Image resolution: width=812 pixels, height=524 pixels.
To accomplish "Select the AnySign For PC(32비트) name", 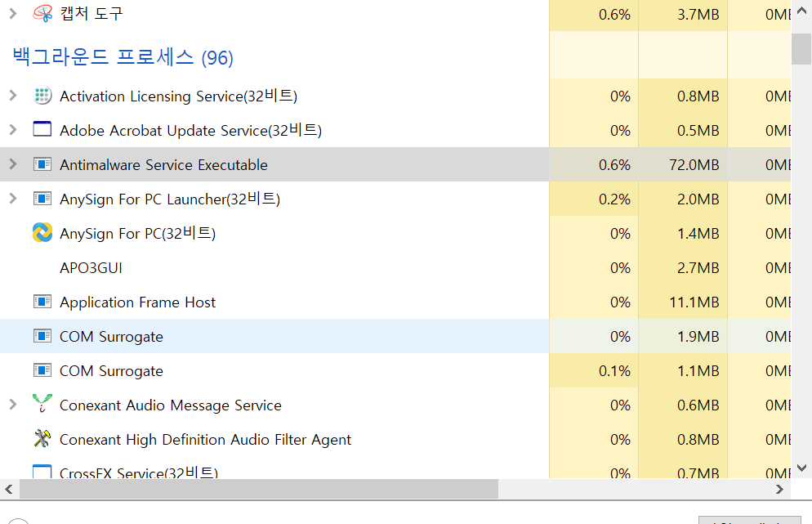I will pyautogui.click(x=138, y=233).
